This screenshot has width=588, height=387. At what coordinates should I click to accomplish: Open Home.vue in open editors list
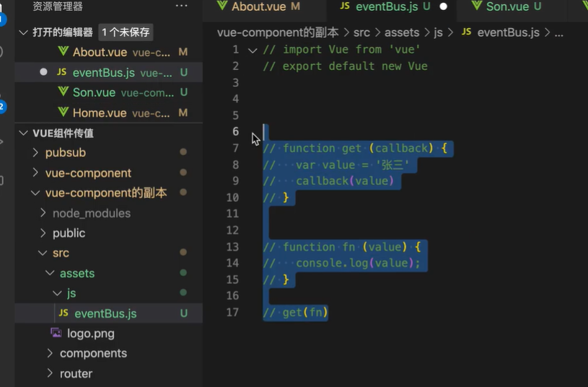pyautogui.click(x=109, y=112)
